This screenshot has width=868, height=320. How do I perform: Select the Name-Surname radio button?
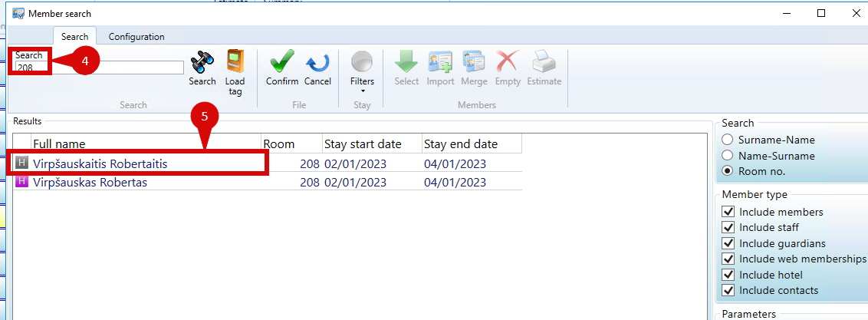coord(728,156)
